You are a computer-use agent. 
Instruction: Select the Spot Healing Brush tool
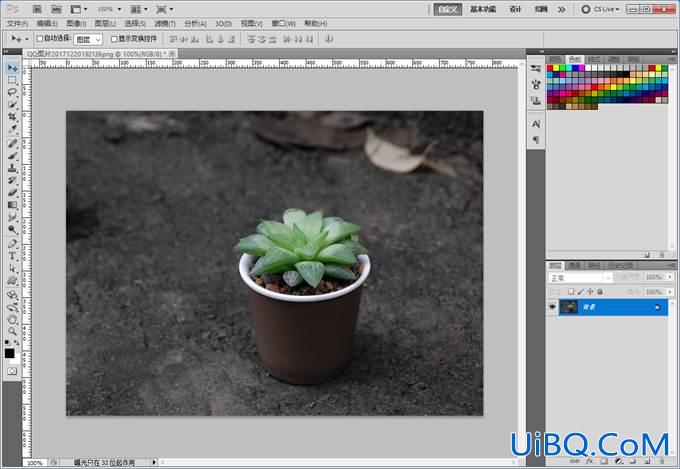[x=12, y=143]
